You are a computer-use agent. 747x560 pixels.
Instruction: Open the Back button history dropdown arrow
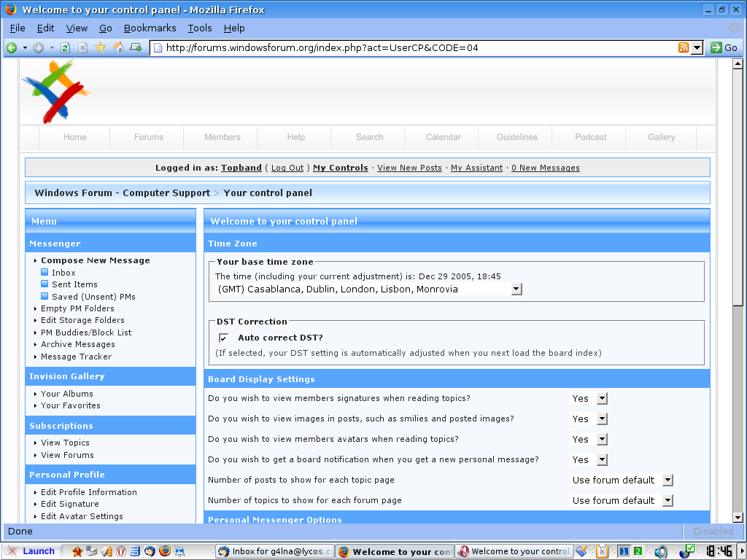coord(25,47)
